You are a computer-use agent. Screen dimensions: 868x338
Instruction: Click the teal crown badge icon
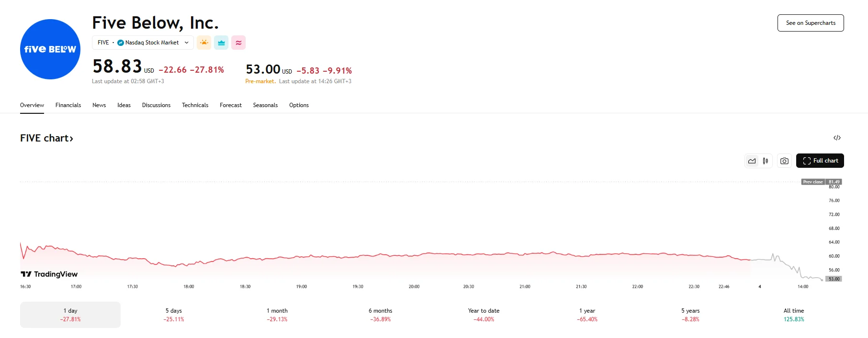point(221,43)
